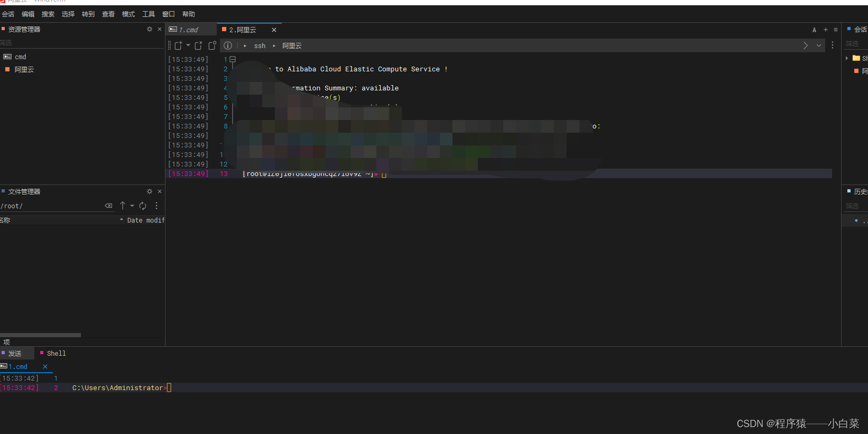Viewport: 868px width, 434px height.
Task: Open file manager three-dot menu
Action: (156, 206)
